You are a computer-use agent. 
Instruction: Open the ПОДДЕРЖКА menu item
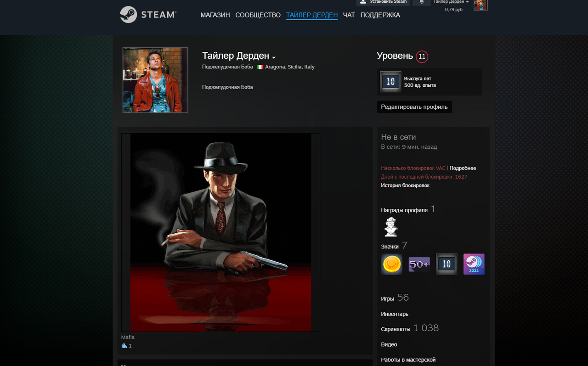(x=380, y=15)
